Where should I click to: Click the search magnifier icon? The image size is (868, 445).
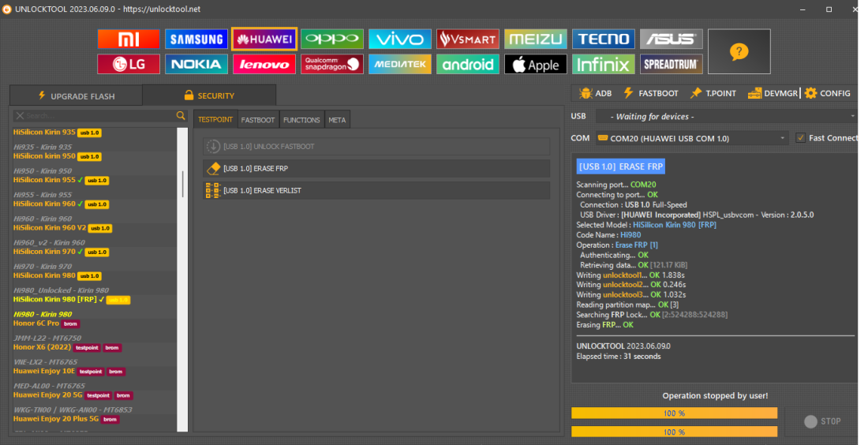(x=181, y=116)
